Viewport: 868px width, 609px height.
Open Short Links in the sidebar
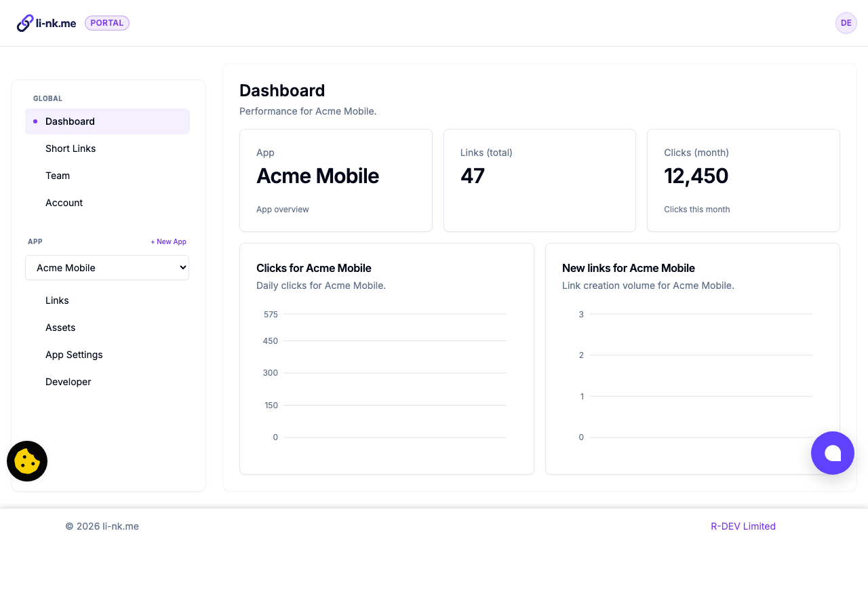coord(107,149)
